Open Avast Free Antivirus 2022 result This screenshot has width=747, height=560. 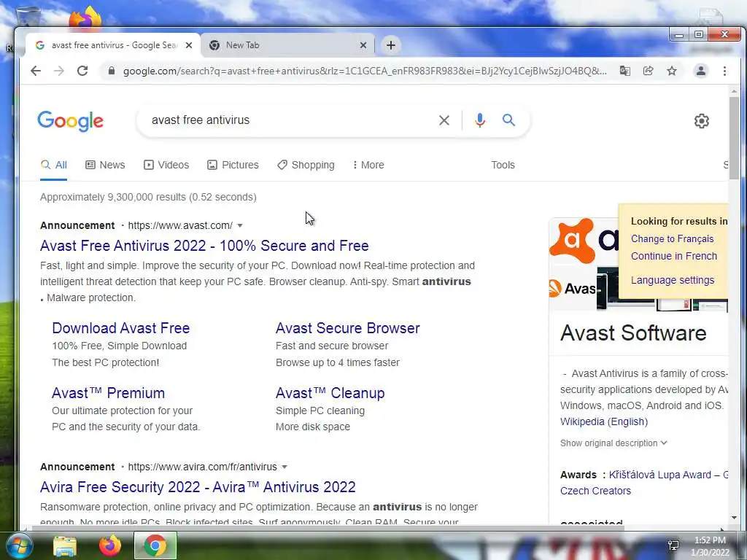pos(204,246)
